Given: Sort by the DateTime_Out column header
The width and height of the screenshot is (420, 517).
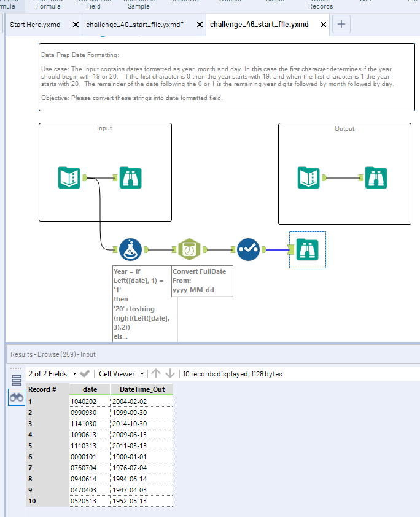Looking at the screenshot, I should (142, 389).
